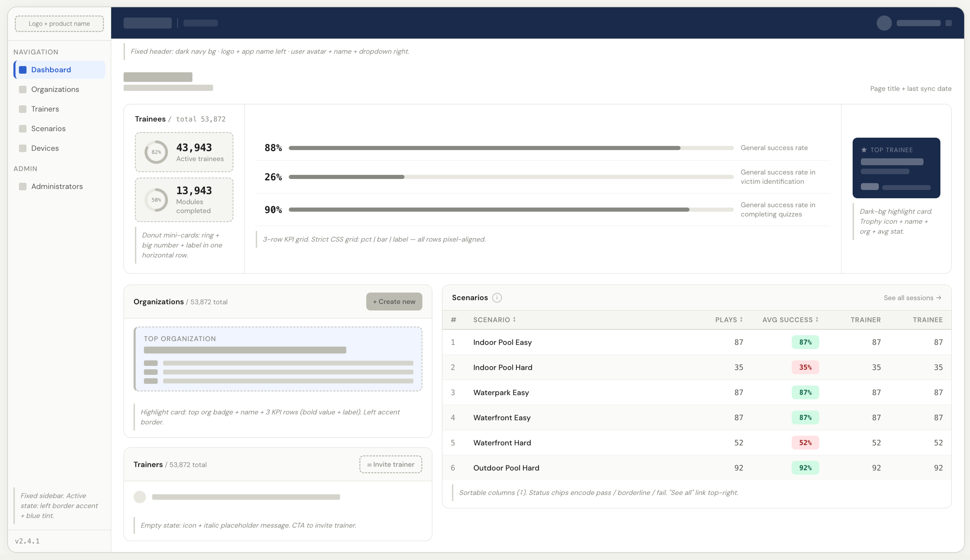
Task: Click the Administrators sidebar icon
Action: click(23, 186)
